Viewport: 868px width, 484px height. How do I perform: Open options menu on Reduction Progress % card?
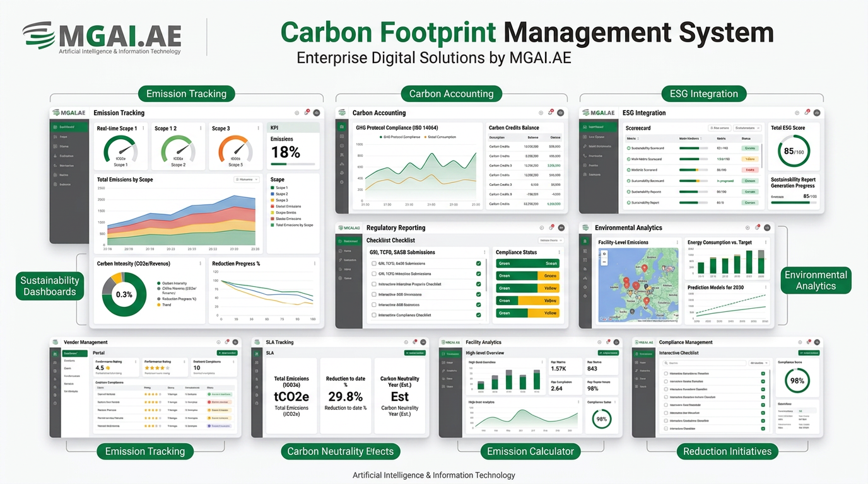(x=314, y=263)
